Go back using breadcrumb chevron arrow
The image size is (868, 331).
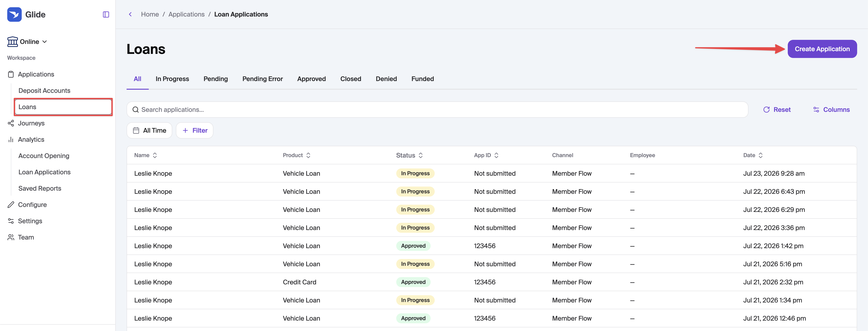pos(130,14)
